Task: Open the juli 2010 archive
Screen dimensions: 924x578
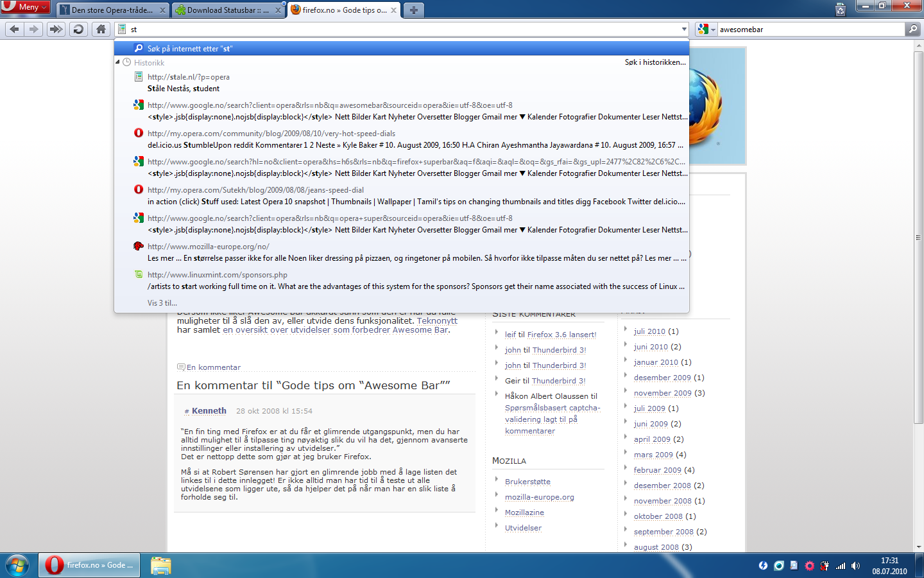Action: (x=649, y=331)
